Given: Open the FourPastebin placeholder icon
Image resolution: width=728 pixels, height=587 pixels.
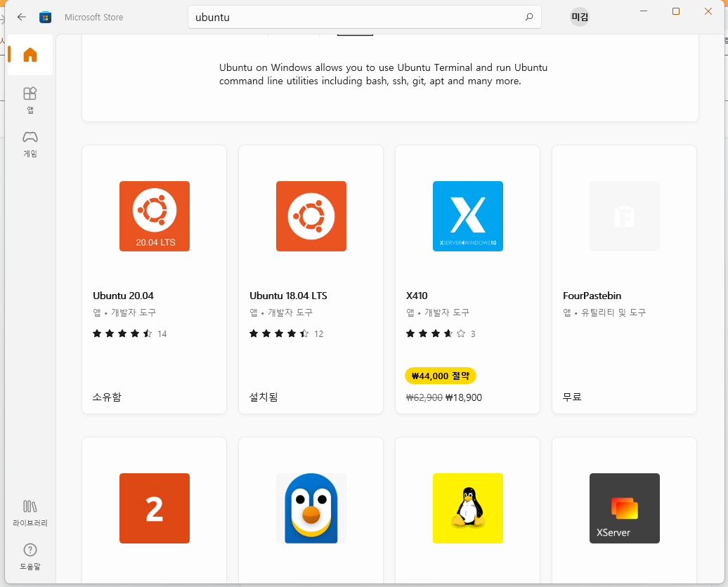Looking at the screenshot, I should (625, 216).
